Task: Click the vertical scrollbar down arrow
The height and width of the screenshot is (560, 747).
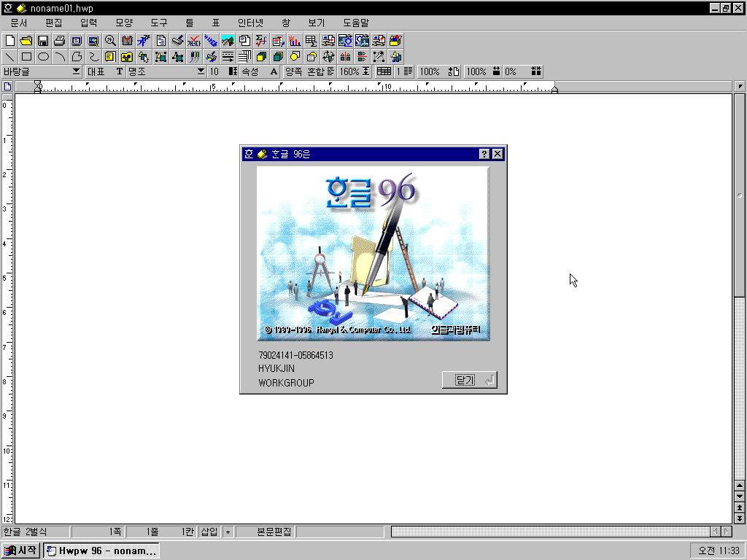Action: (740, 496)
